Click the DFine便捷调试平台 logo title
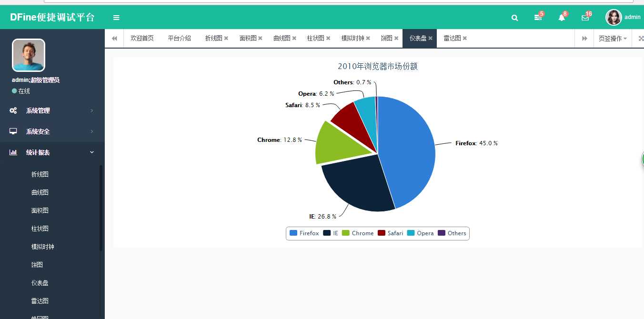644x319 pixels. coord(52,17)
